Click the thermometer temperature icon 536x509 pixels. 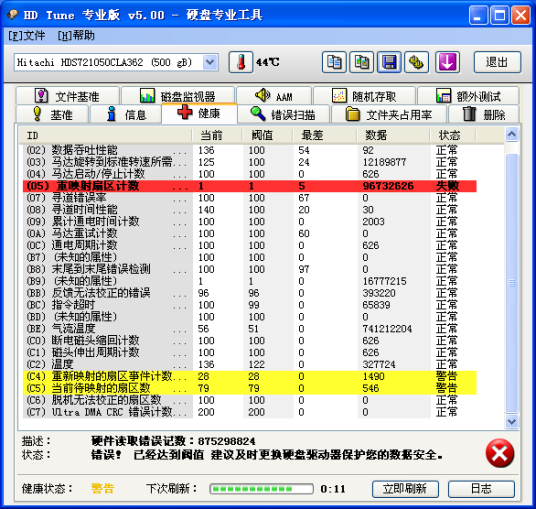point(241,62)
